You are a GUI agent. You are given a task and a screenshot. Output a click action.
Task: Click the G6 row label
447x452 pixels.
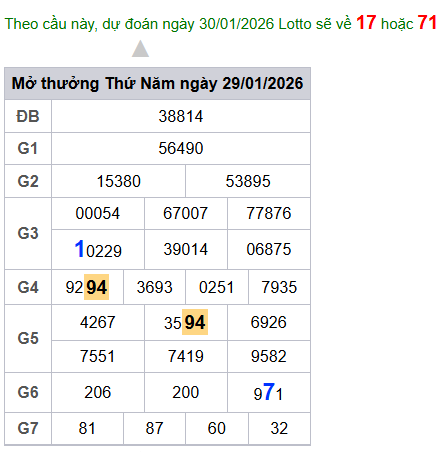28,393
